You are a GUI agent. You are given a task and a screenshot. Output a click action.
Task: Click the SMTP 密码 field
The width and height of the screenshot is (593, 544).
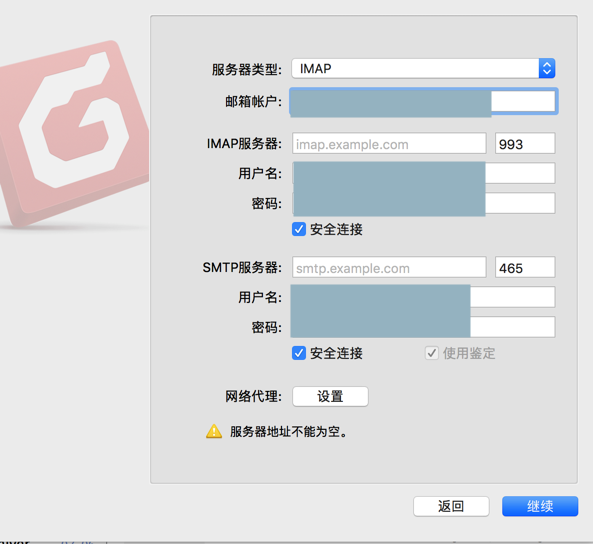(424, 327)
